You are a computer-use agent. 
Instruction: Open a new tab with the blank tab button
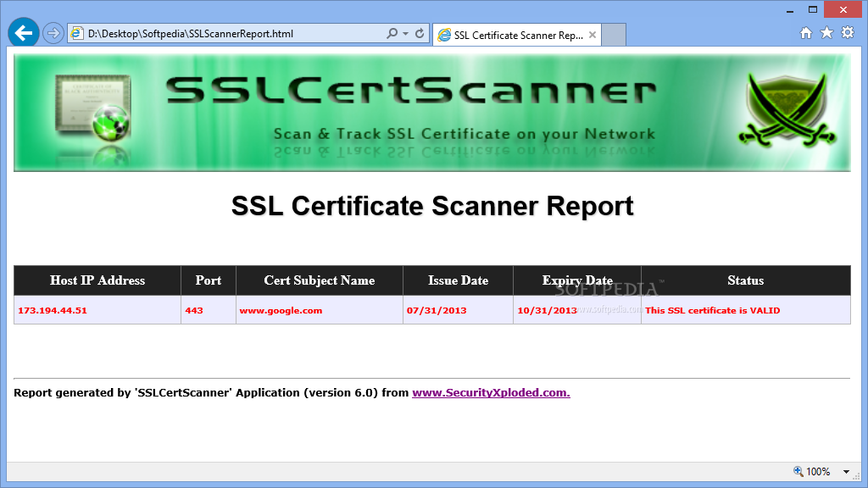[614, 35]
